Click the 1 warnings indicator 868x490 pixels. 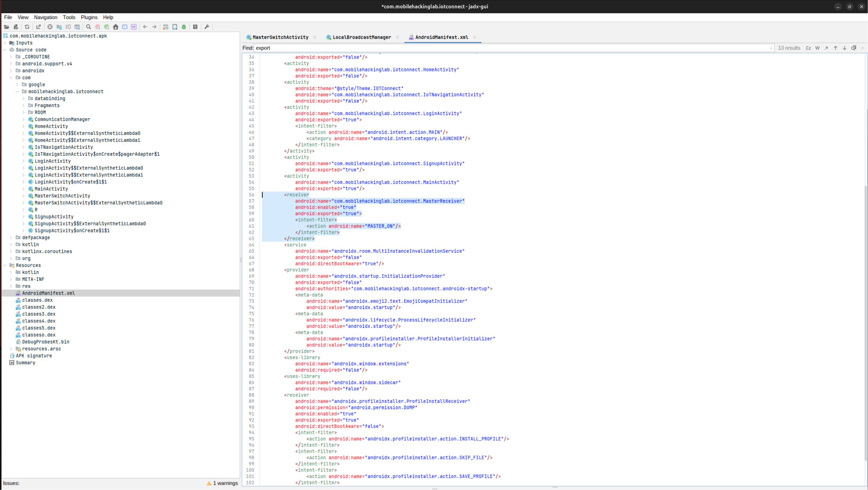222,483
